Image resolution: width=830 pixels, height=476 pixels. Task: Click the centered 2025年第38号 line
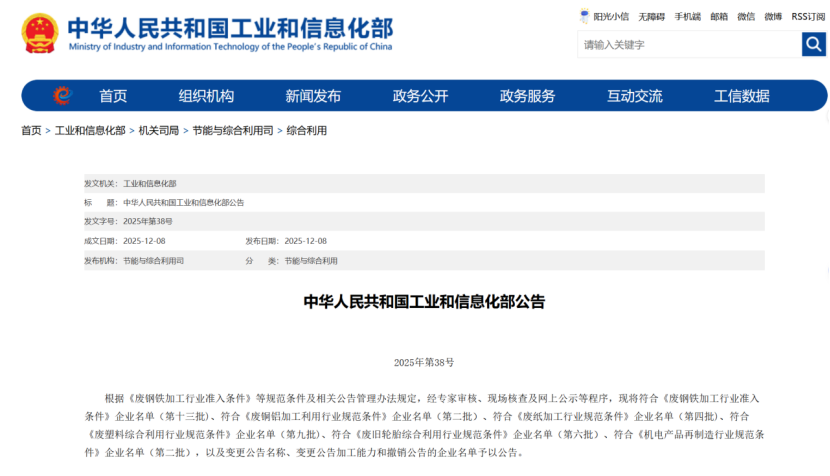[x=424, y=362]
